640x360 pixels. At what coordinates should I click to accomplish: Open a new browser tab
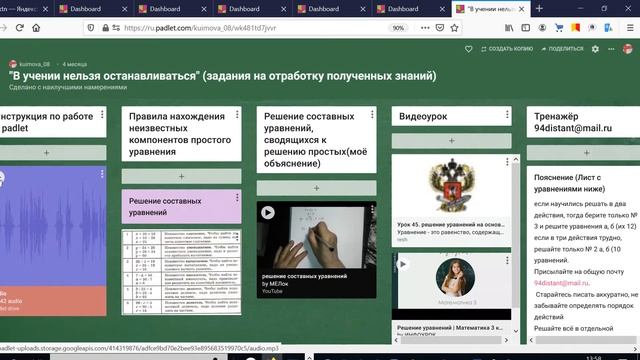point(539,9)
